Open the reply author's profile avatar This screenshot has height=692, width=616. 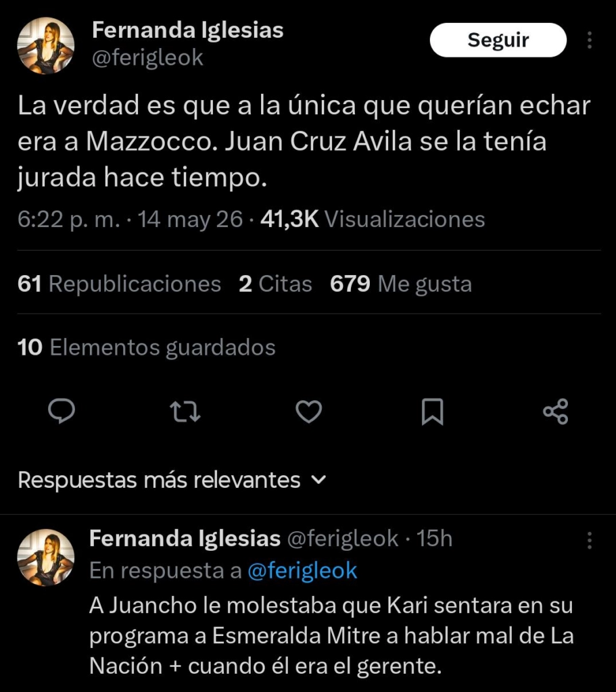click(x=45, y=558)
